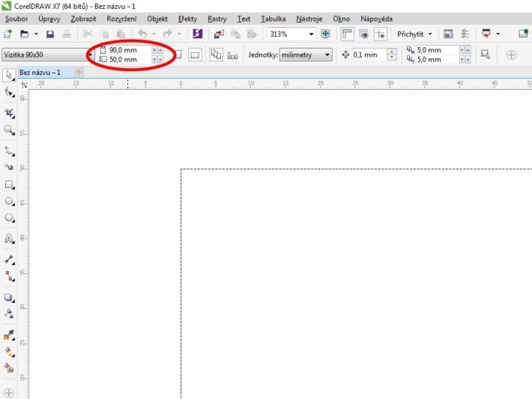Open the Efekty menu
Image resolution: width=532 pixels, height=399 pixels.
pos(187,19)
